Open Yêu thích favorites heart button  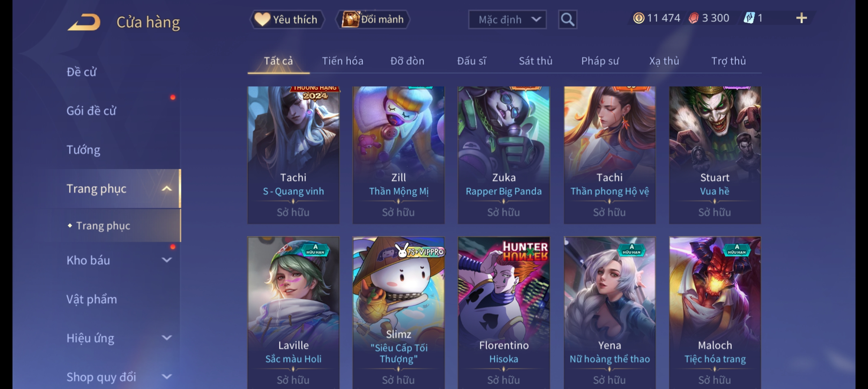coord(287,19)
